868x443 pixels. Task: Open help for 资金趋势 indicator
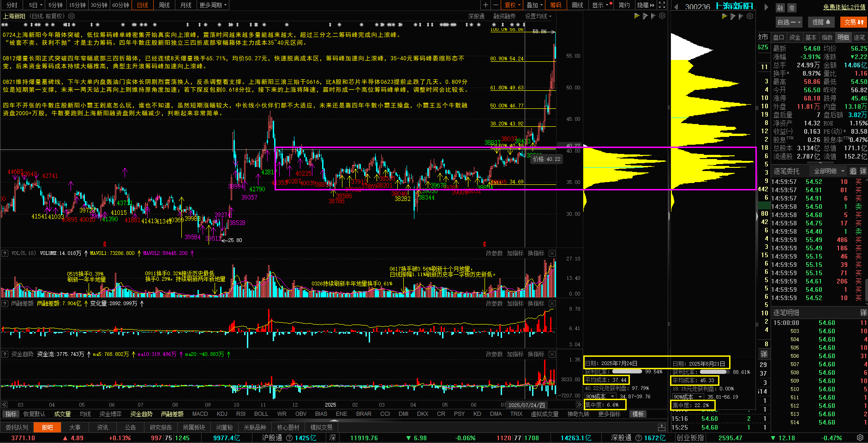pyautogui.click(x=5, y=354)
